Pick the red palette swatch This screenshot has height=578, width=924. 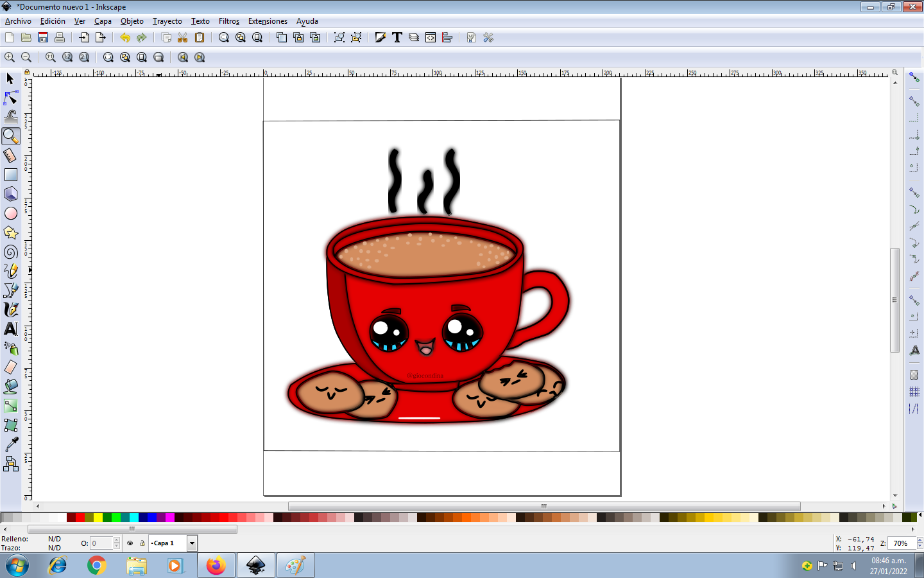coord(80,518)
